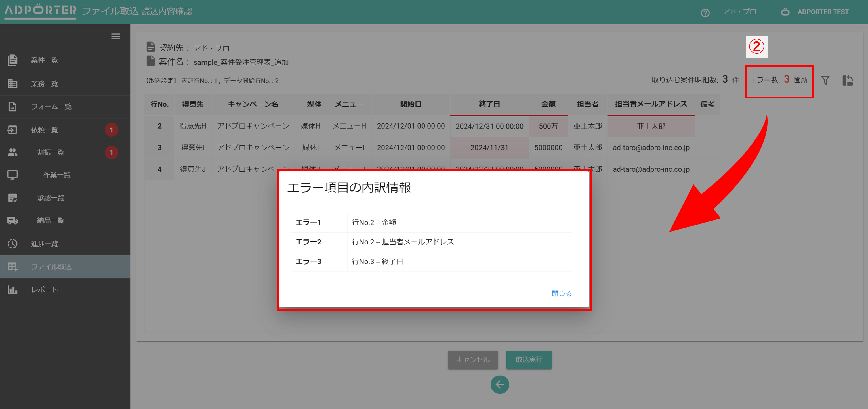Click the 承認一覧 checklist icon

pyautogui.click(x=12, y=198)
